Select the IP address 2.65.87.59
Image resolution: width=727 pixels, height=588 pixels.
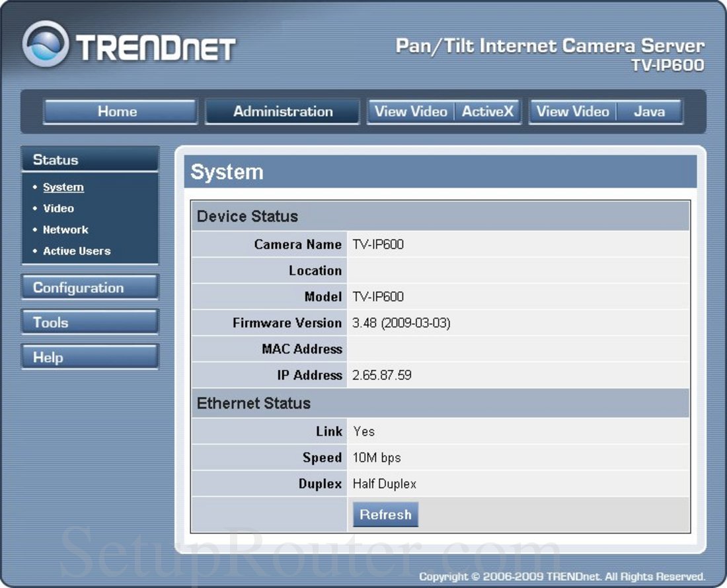(381, 375)
